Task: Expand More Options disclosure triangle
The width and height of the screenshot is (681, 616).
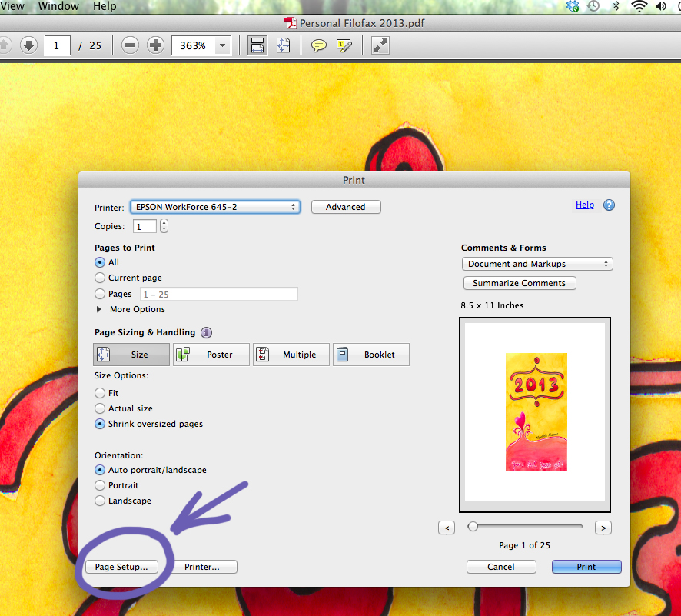Action: coord(99,309)
